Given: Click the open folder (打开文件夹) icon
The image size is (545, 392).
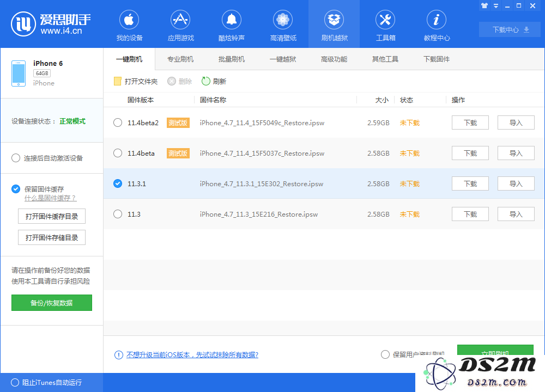Looking at the screenshot, I should pos(118,81).
